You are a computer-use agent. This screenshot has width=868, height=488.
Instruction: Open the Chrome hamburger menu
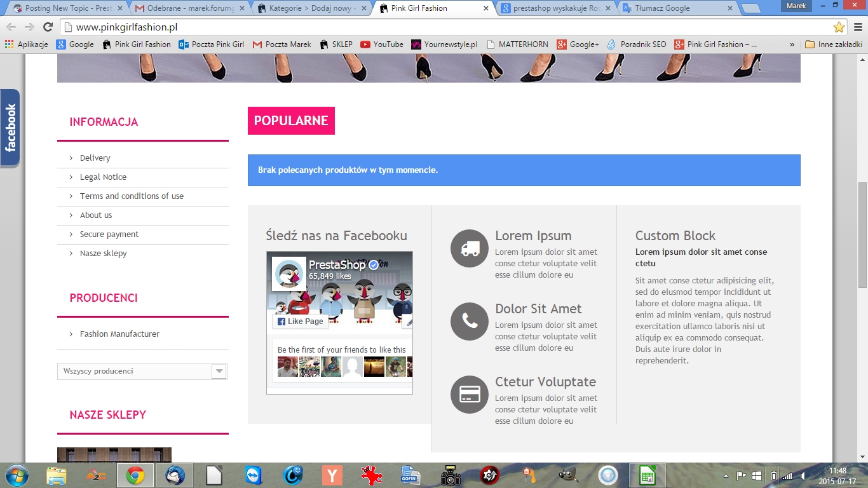pyautogui.click(x=857, y=27)
